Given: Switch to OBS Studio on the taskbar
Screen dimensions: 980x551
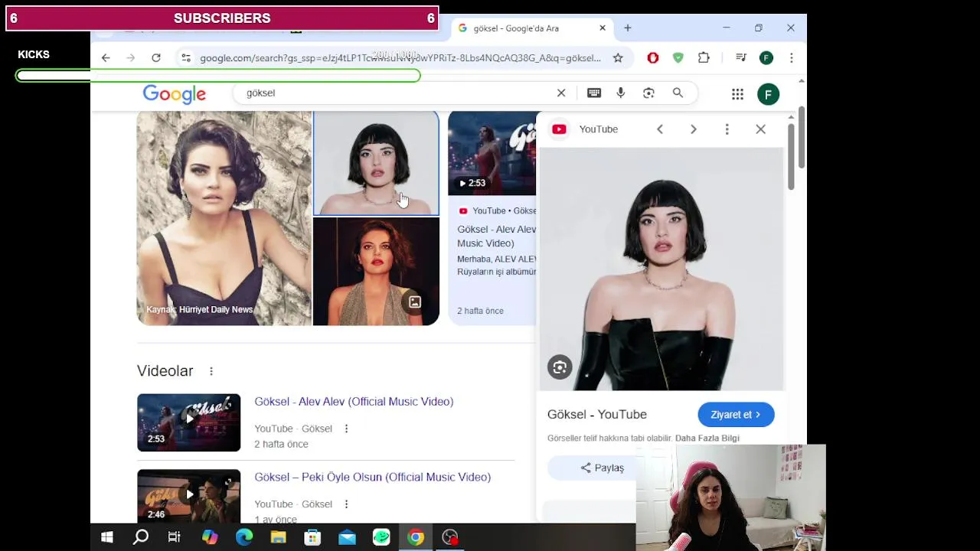Looking at the screenshot, I should click(450, 537).
